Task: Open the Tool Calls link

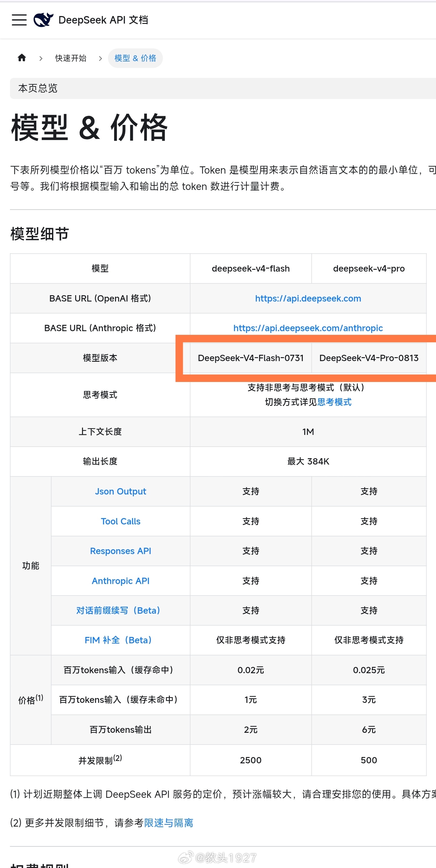Action: pos(121,521)
